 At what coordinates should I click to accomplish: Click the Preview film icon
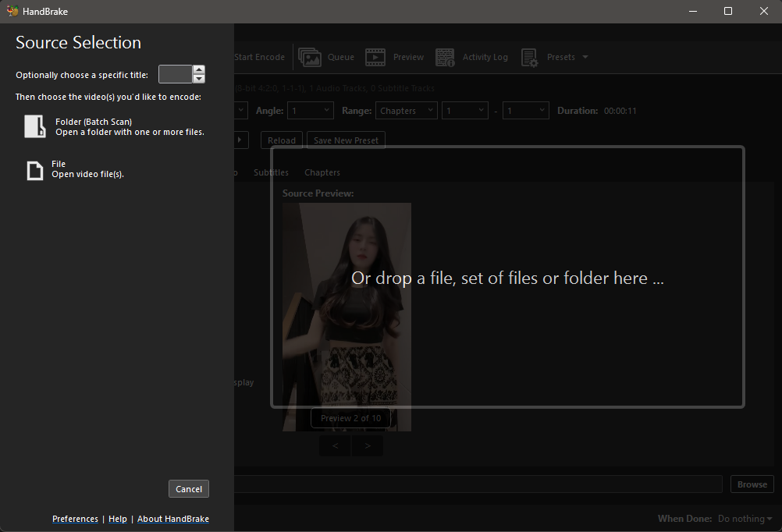tap(375, 57)
